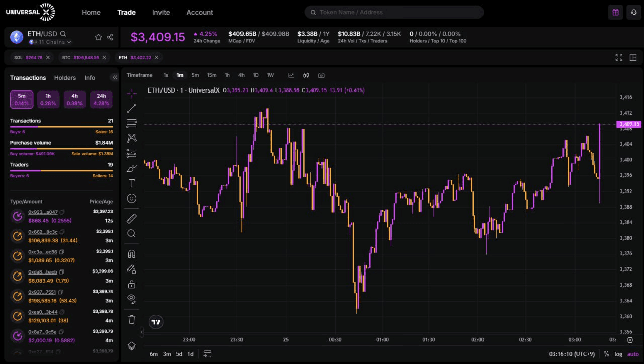The width and height of the screenshot is (644, 364).
Task: Toggle stay in drawing mode
Action: click(131, 268)
